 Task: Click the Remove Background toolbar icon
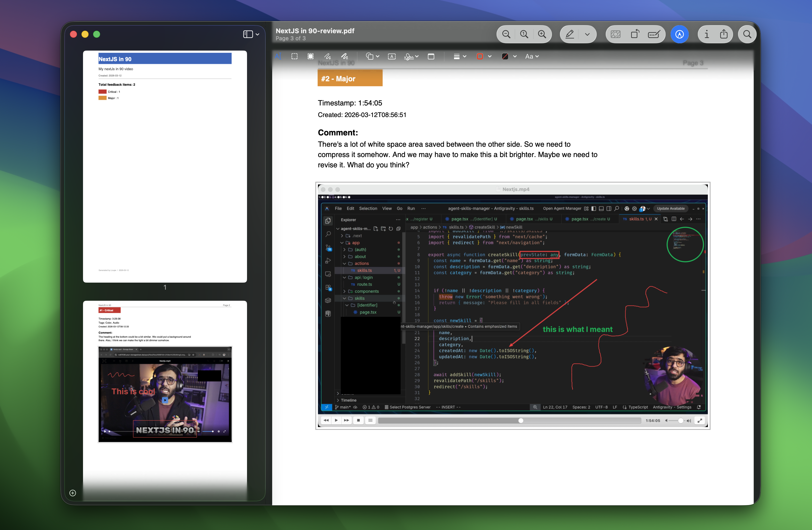coord(616,34)
